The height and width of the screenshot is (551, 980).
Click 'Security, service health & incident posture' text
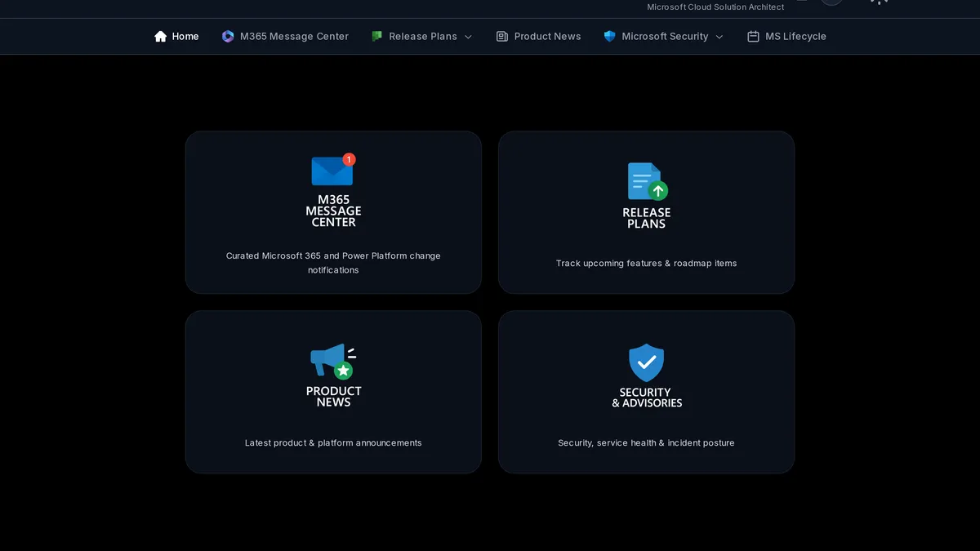coord(646,443)
